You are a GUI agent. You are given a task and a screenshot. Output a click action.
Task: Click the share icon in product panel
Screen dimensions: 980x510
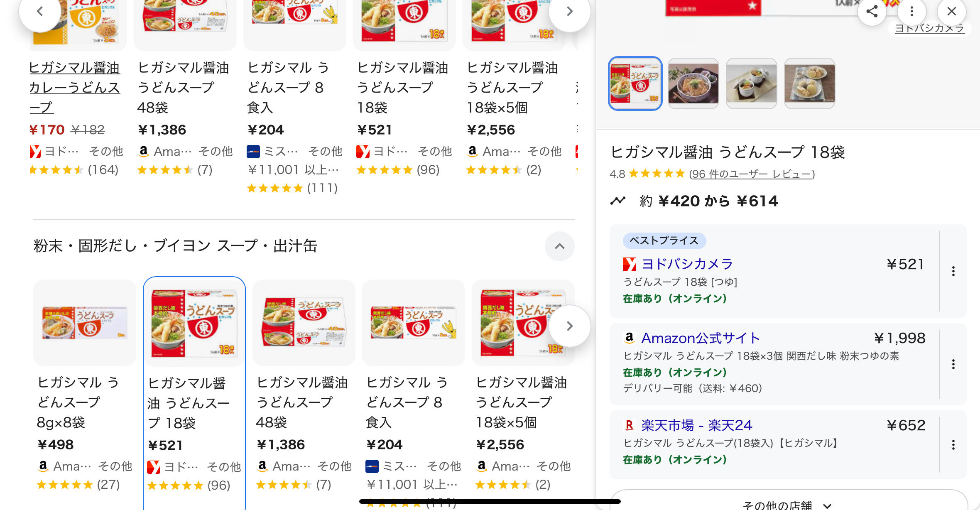click(872, 11)
